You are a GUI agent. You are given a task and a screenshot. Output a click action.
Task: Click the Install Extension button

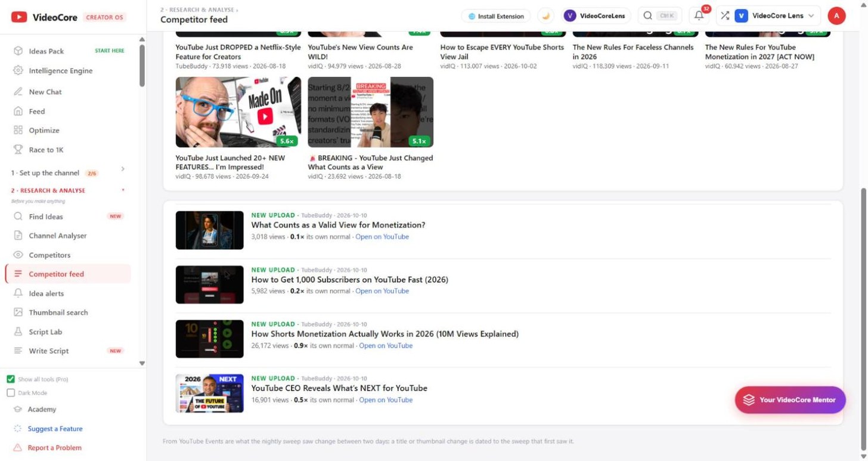coord(496,16)
